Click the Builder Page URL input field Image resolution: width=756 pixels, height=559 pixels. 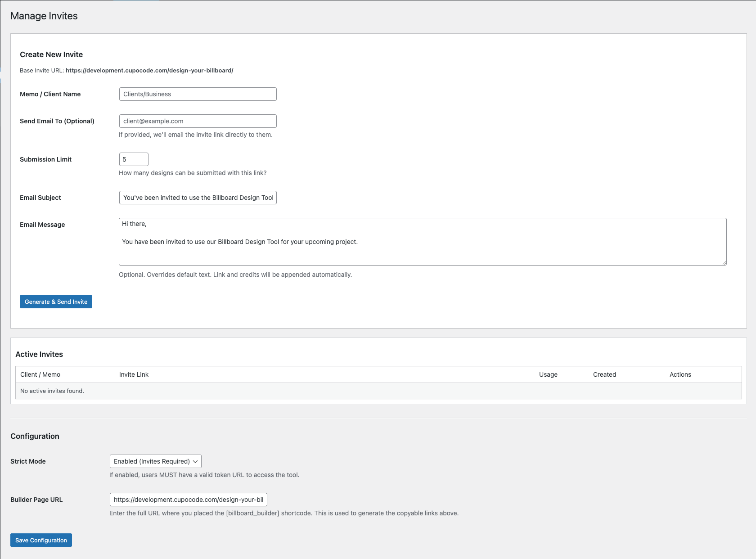(x=188, y=500)
